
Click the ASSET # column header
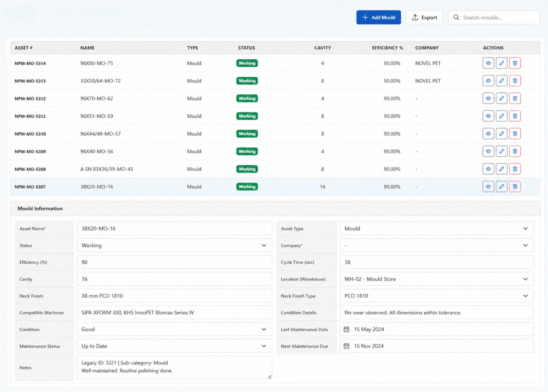(x=24, y=48)
